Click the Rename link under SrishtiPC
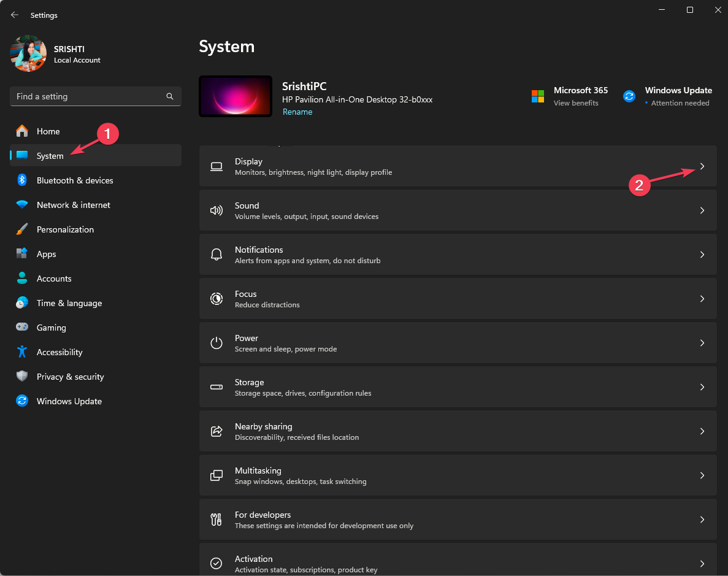The height and width of the screenshot is (576, 728). click(x=297, y=112)
